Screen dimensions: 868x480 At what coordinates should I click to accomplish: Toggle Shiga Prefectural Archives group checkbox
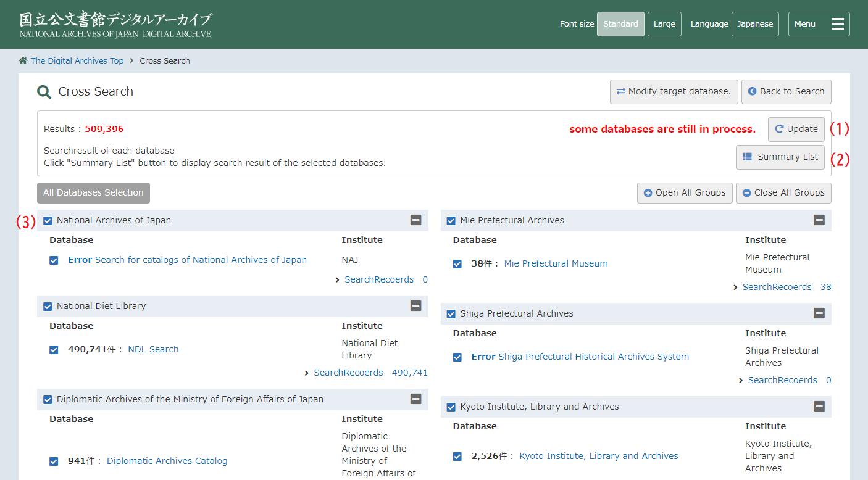coord(451,314)
